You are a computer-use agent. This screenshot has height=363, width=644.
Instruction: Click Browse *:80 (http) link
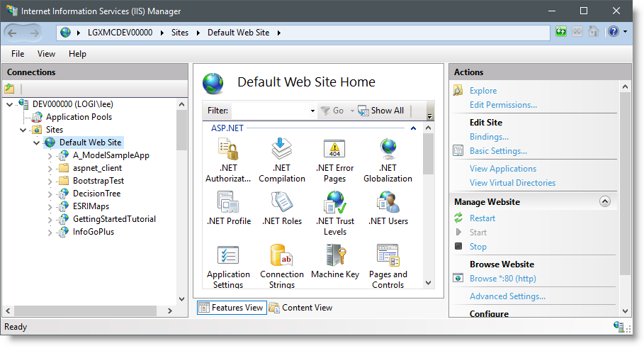point(503,279)
